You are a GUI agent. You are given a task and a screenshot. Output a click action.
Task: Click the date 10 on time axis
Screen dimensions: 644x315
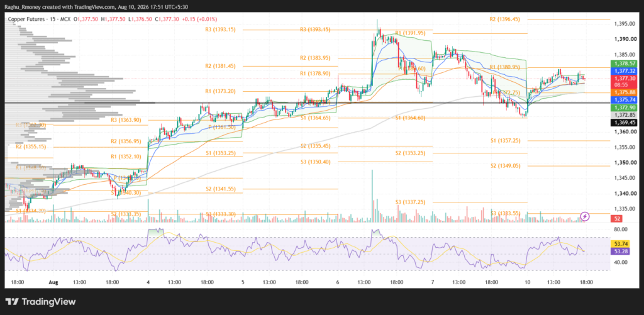[528, 282]
